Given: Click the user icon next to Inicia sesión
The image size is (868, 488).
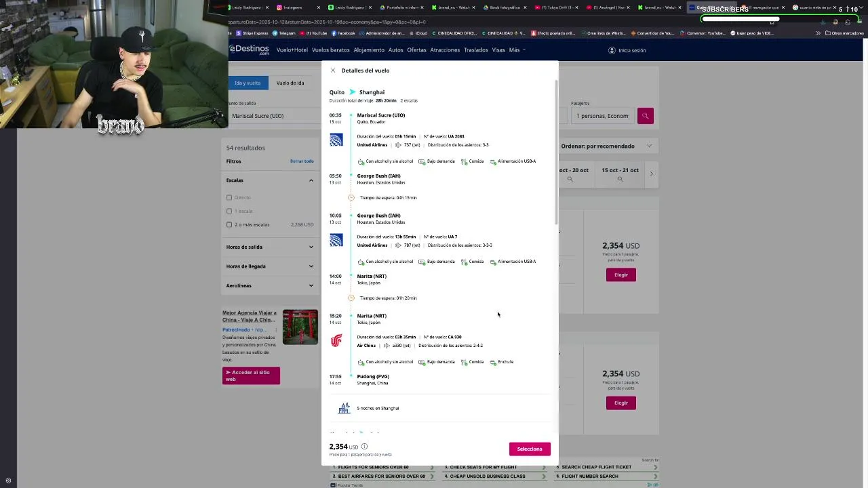Looking at the screenshot, I should pyautogui.click(x=612, y=50).
